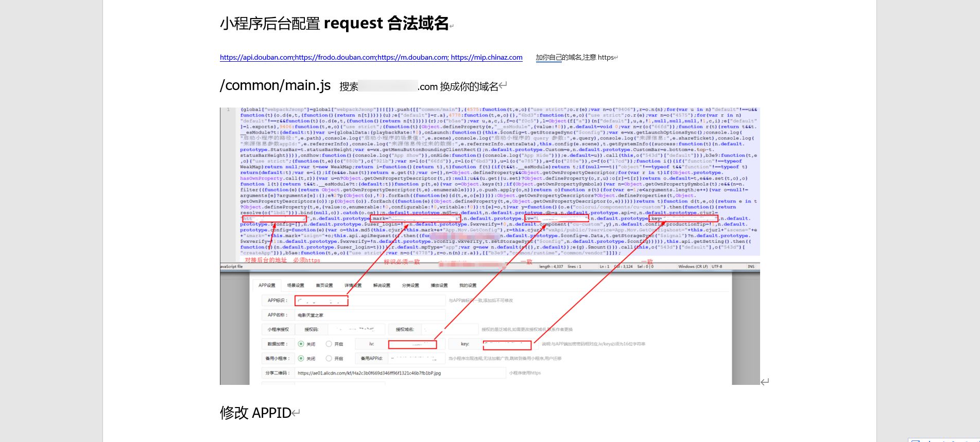Select '首页设置' tab in embedded screenshot
Viewport: 980px width, 442px height.
324,285
